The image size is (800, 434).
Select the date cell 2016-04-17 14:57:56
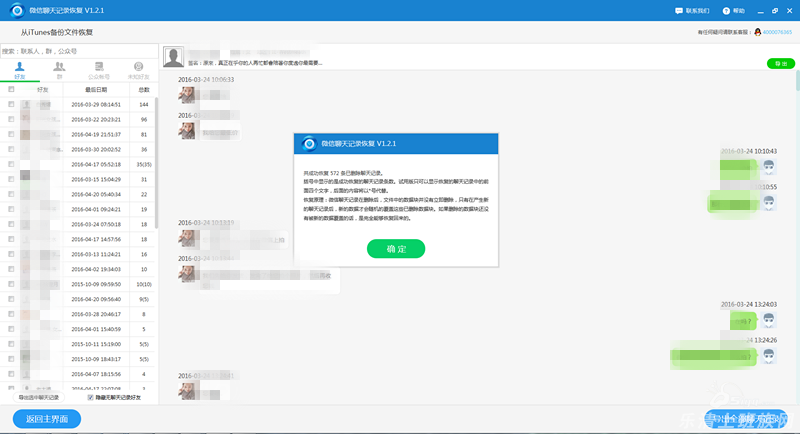point(96,239)
